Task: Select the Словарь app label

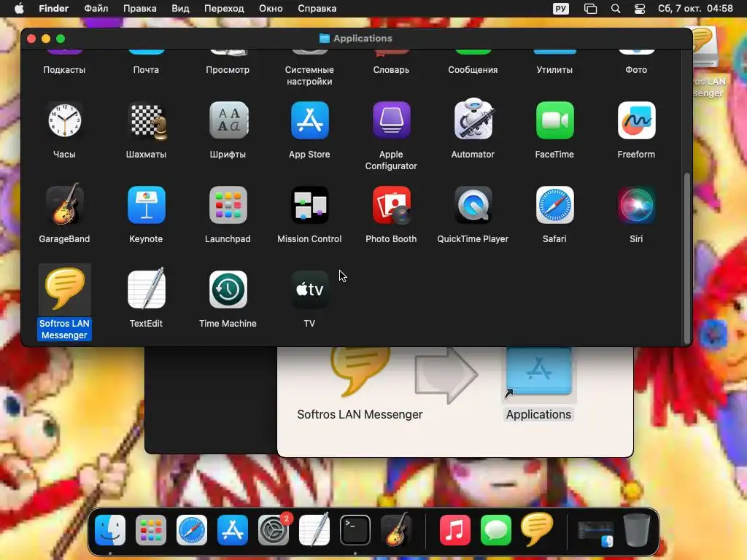Action: point(391,69)
